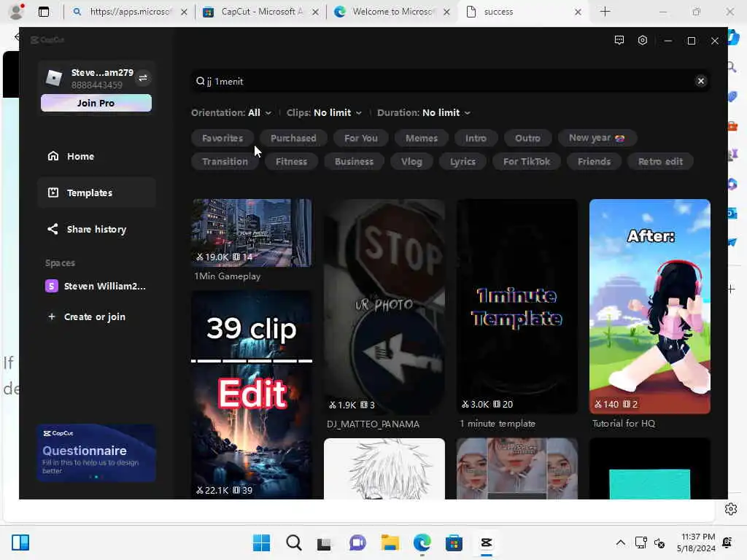
Task: Open Windows Start menu
Action: tap(261, 542)
